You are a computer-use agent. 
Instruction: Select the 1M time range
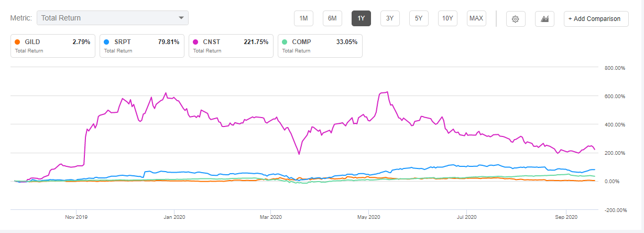303,18
